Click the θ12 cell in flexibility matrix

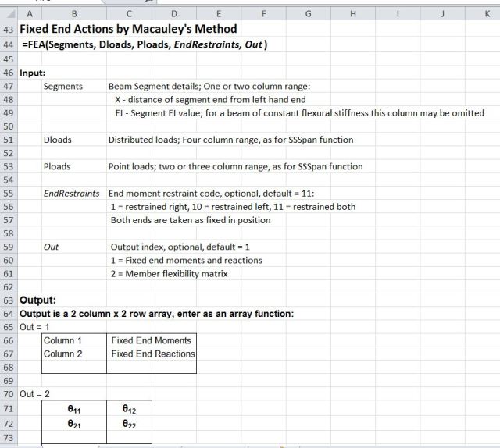tap(128, 408)
